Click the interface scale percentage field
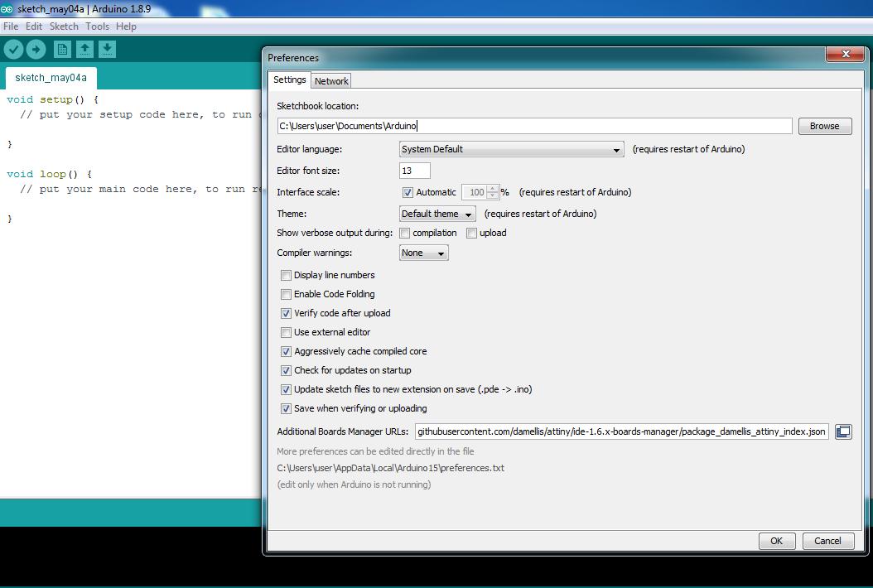The width and height of the screenshot is (873, 588). coord(475,193)
